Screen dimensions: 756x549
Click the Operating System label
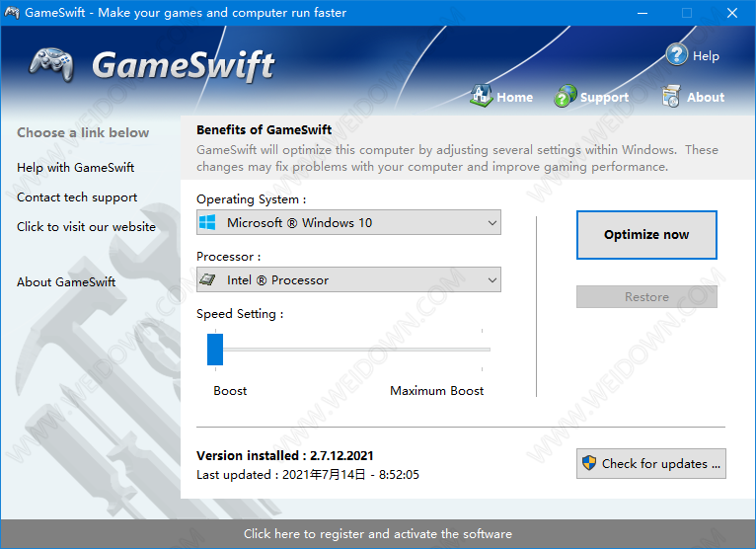252,199
